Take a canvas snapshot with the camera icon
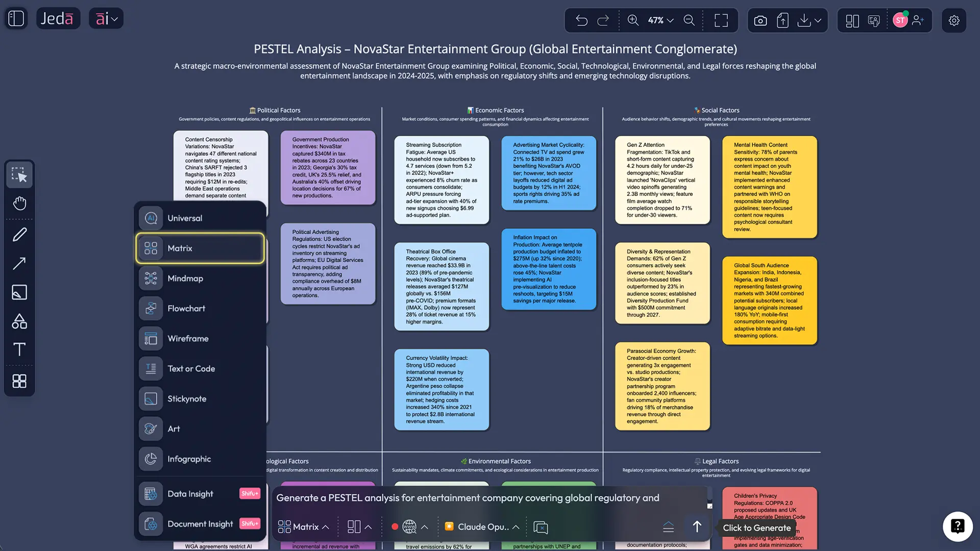Screen dimensions: 980x551 click(760, 20)
